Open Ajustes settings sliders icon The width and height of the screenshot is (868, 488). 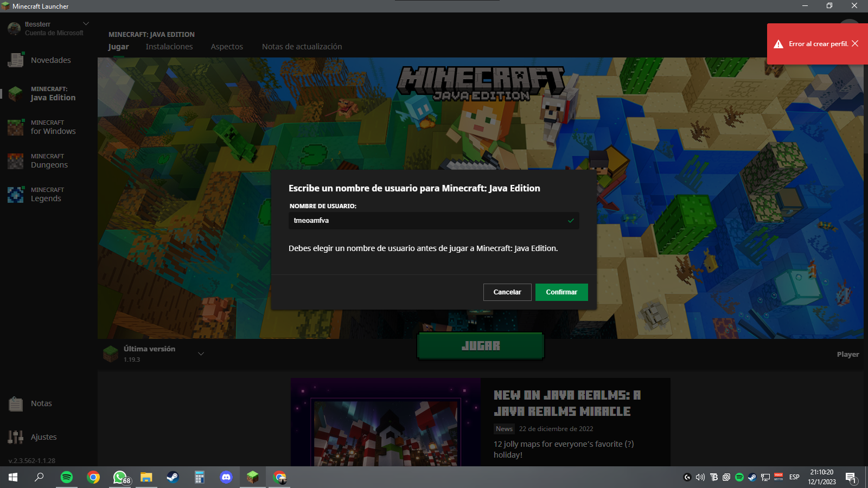pos(16,437)
